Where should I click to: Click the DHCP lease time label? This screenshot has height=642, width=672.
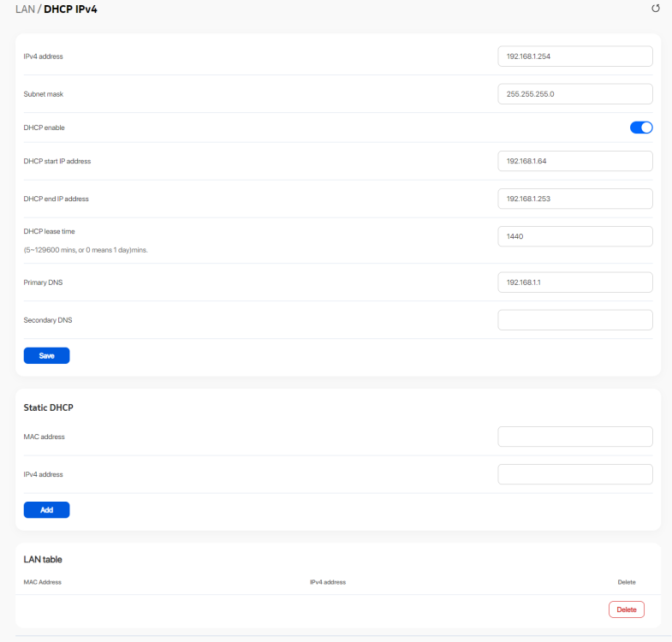50,231
